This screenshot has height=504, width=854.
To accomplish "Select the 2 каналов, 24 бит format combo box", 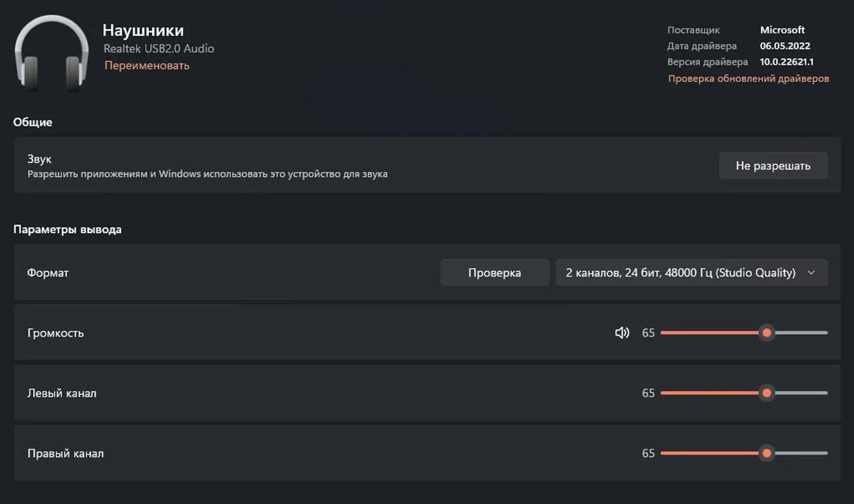I will pos(692,273).
